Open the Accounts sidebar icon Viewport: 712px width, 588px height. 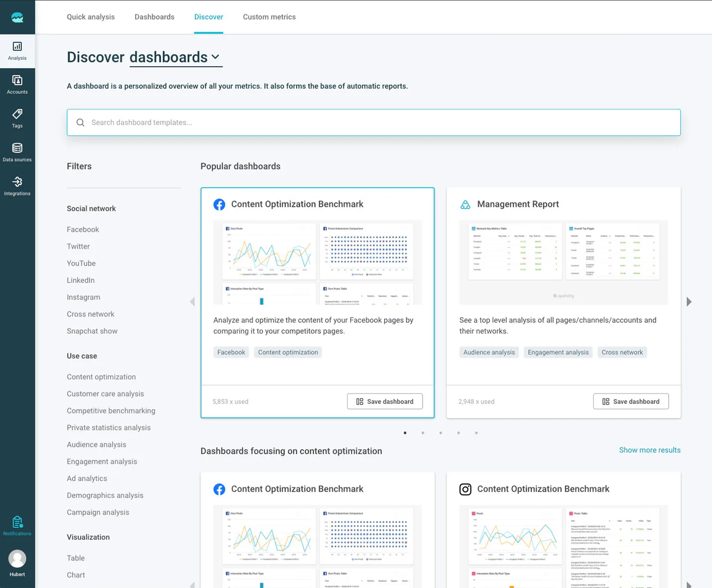17,85
